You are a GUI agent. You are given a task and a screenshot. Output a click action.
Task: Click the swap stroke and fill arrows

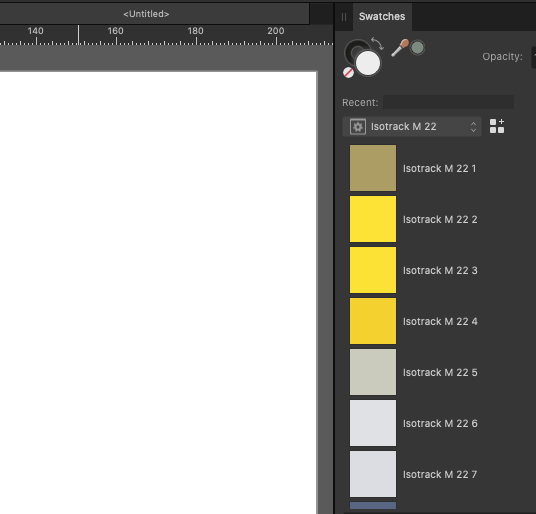pos(377,43)
